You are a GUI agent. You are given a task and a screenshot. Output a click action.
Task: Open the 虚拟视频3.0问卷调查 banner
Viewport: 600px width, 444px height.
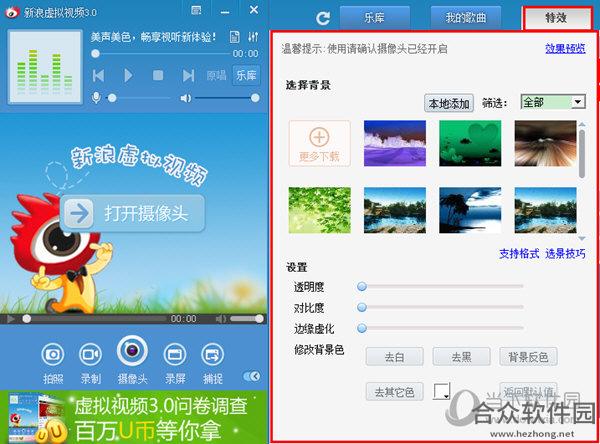pyautogui.click(x=134, y=417)
